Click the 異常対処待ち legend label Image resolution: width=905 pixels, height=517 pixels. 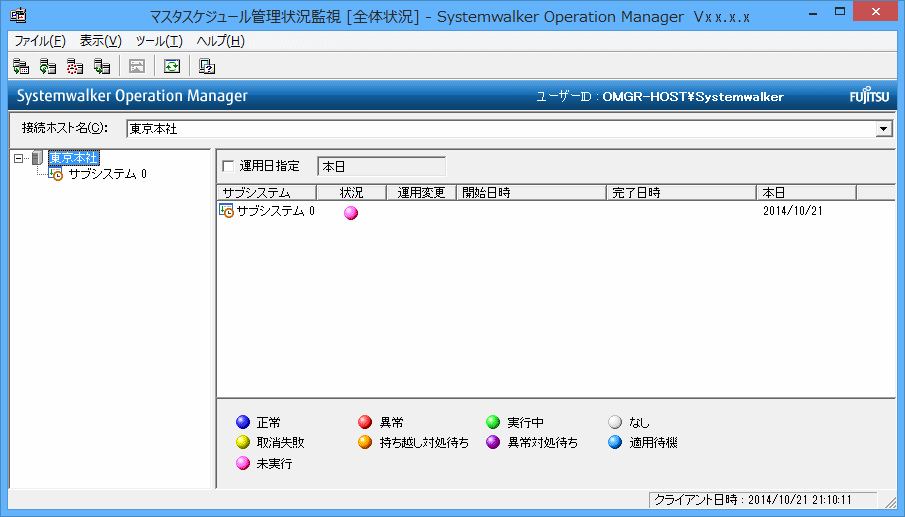543,443
